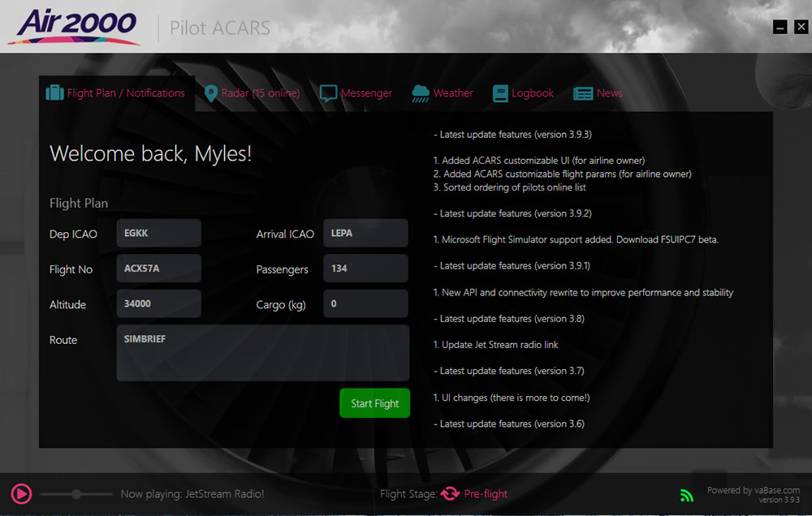Click the Dep ICAO field containing EGKK
812x516 pixels.
coord(159,233)
